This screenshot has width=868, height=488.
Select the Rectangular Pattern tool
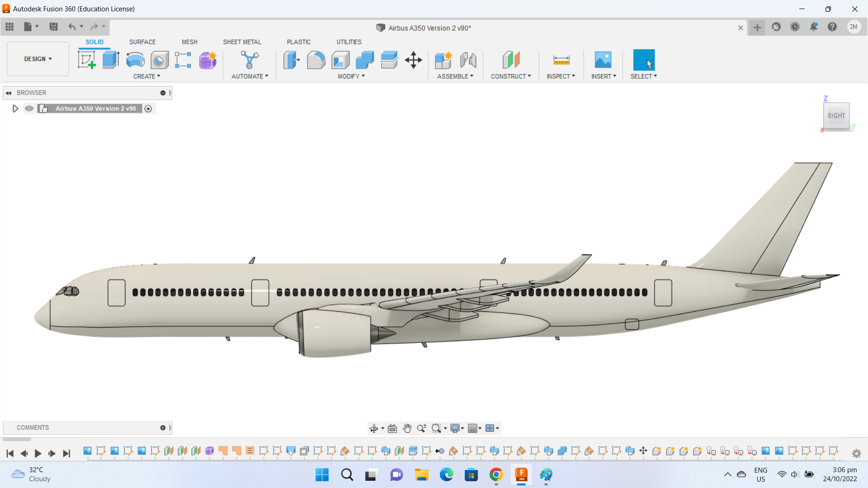pos(183,60)
